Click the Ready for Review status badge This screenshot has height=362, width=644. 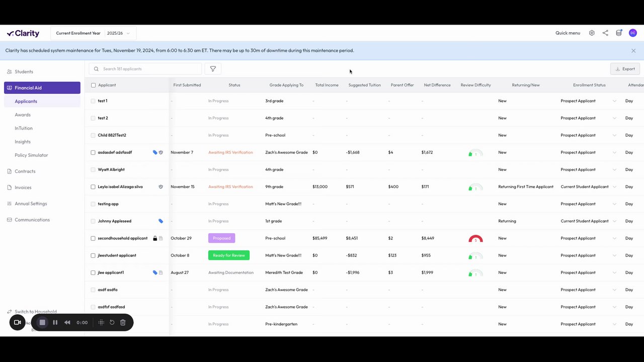[x=229, y=255]
